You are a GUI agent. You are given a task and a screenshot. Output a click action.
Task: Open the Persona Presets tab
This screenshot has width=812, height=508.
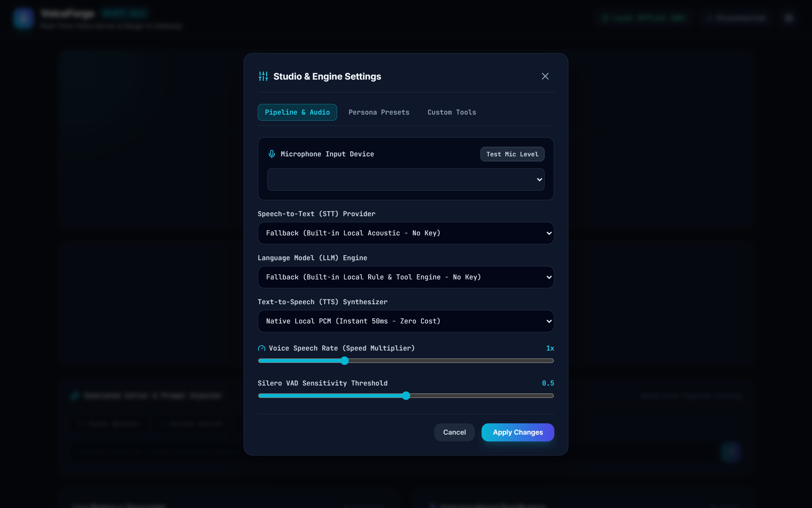[379, 112]
